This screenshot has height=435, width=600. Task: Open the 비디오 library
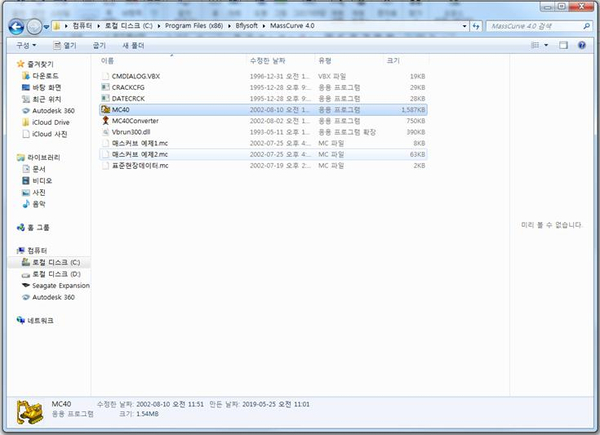tap(42, 181)
